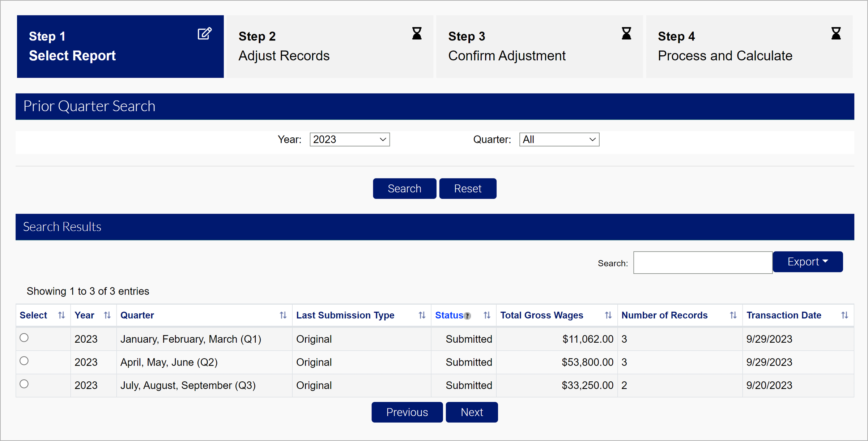
Task: Click the Step 3 hourglass icon
Action: pyautogui.click(x=626, y=34)
